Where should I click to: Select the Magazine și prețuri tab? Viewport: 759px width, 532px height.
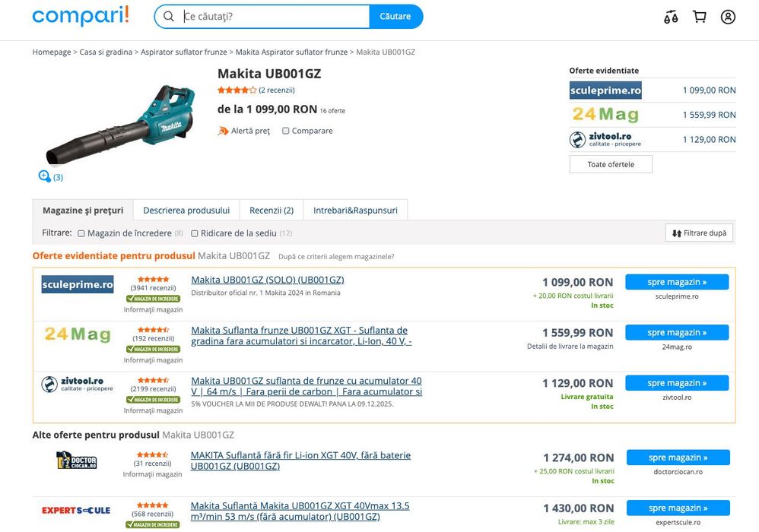[83, 211]
